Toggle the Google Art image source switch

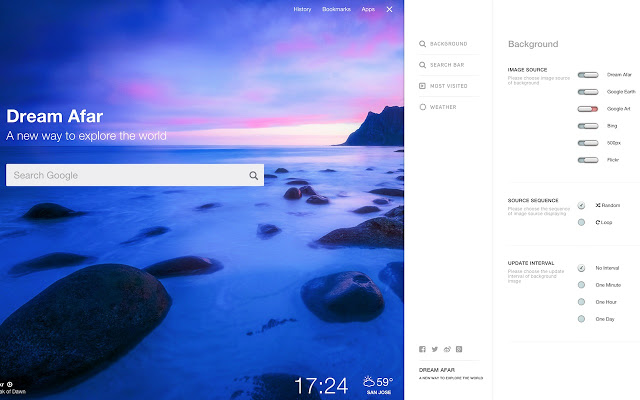588,109
